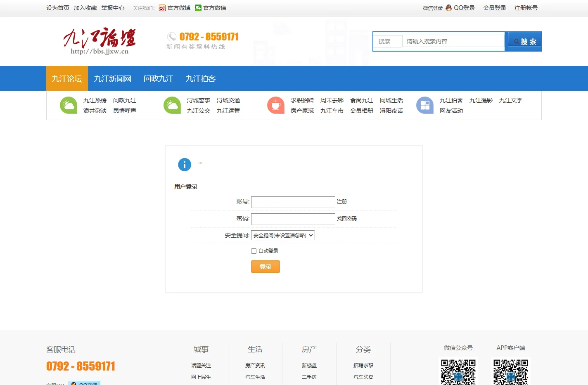Open the 九江文学 board link

point(511,100)
